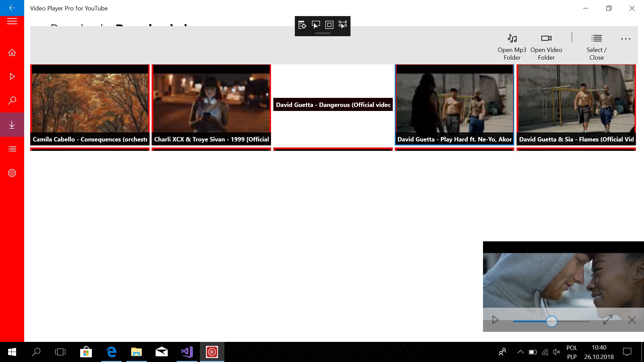Open Search from the red sidebar
This screenshot has width=644, height=362.
(x=12, y=100)
